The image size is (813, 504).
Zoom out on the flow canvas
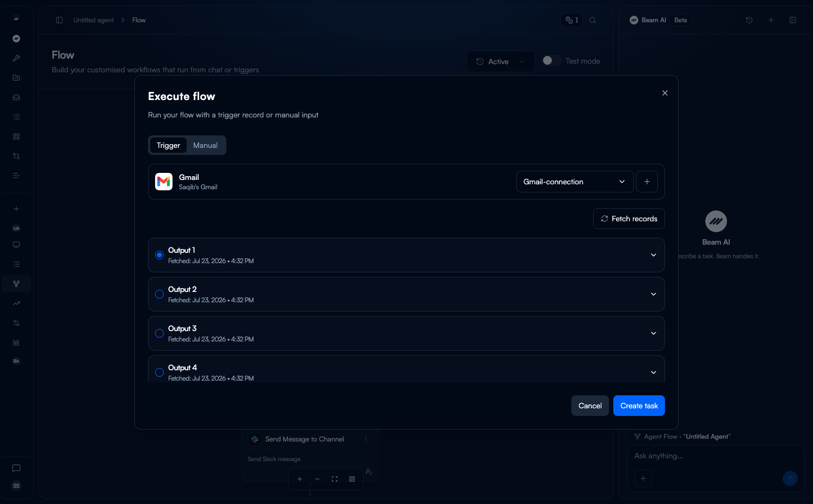click(317, 479)
